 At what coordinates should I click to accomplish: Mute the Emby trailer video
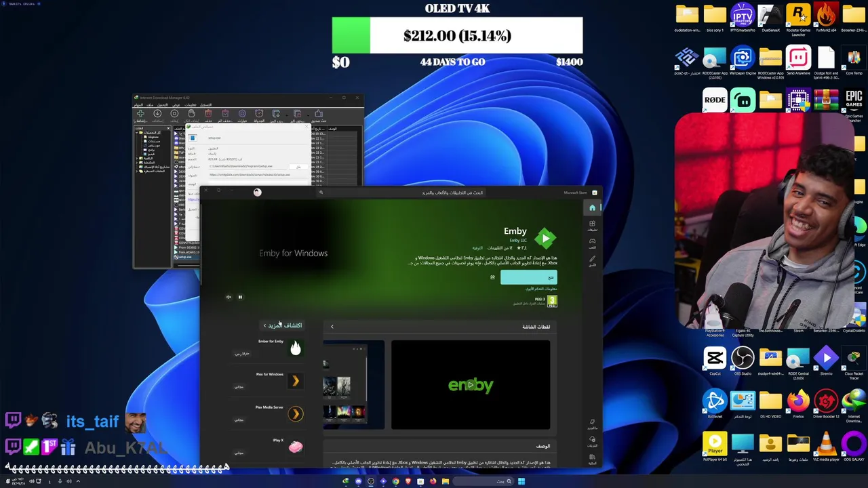[229, 297]
